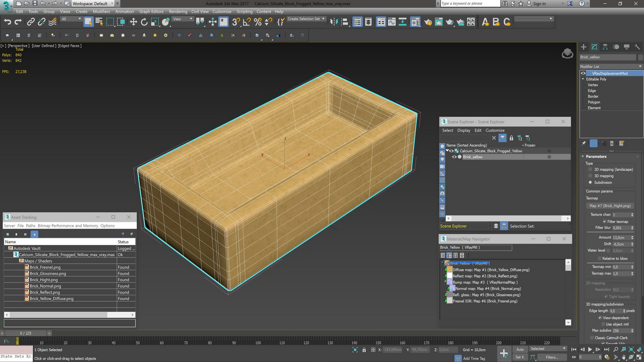Click the Play Animation button
Image resolution: width=644 pixels, height=362 pixels.
590,350
